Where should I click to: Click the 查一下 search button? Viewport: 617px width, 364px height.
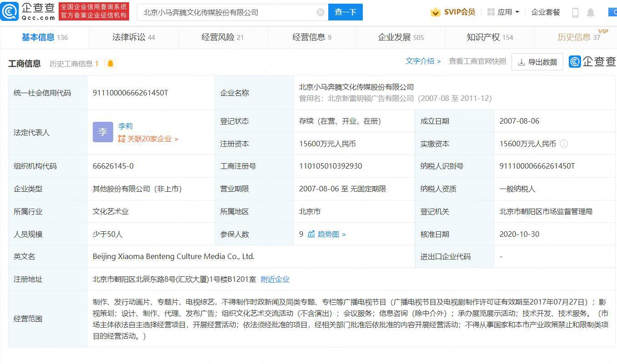click(x=345, y=12)
